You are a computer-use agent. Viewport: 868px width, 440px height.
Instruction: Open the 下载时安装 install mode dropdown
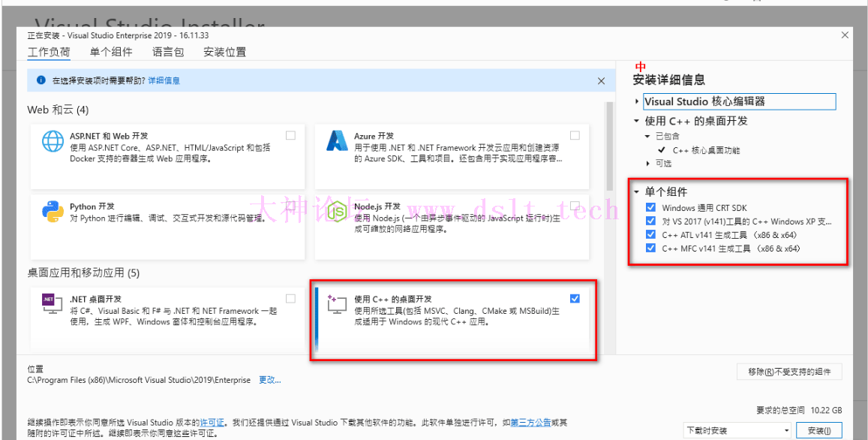(x=738, y=430)
